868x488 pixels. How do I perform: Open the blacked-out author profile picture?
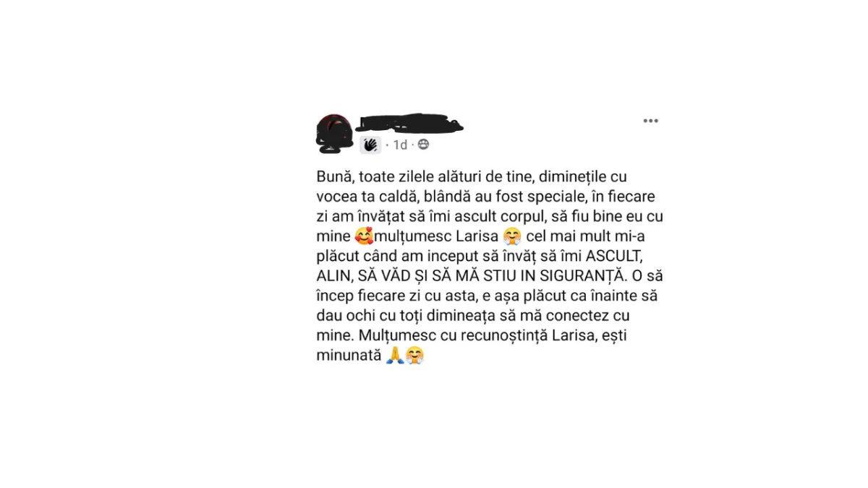click(335, 133)
